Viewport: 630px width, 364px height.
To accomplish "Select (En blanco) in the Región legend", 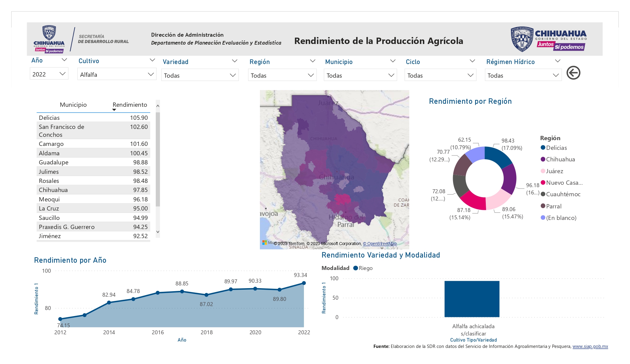I will (558, 218).
